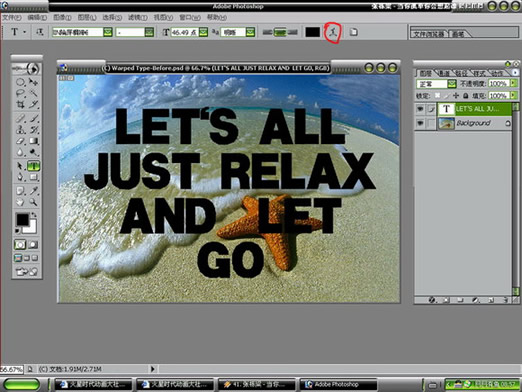Select the Clone Stamp tool
This screenshot has width=522, height=392.
click(20, 130)
